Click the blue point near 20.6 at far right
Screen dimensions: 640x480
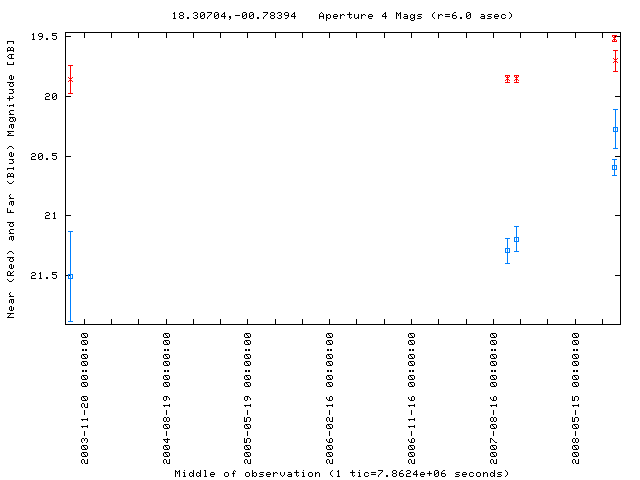614,168
